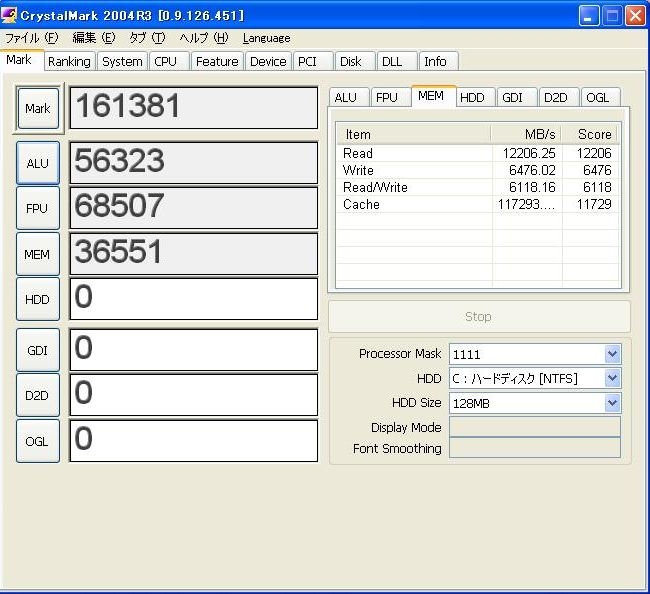Expand the Processor Mask dropdown

click(x=612, y=354)
